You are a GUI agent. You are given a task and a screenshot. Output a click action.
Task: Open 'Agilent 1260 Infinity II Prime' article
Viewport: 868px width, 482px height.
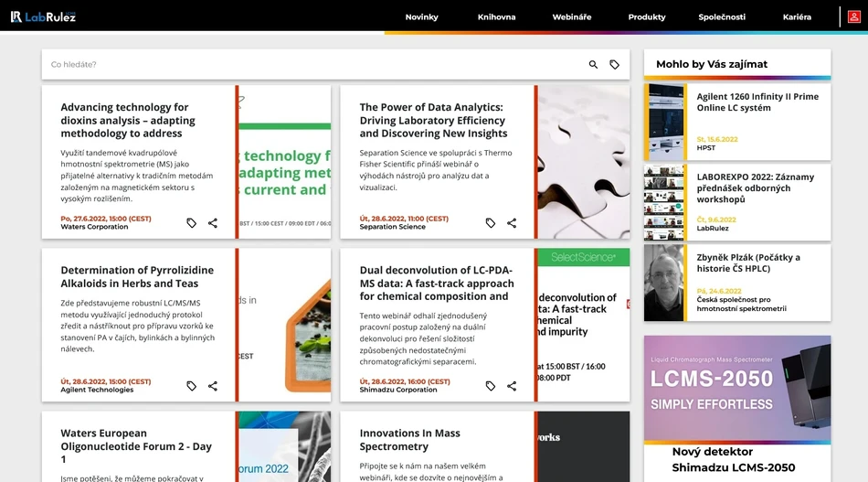click(757, 102)
